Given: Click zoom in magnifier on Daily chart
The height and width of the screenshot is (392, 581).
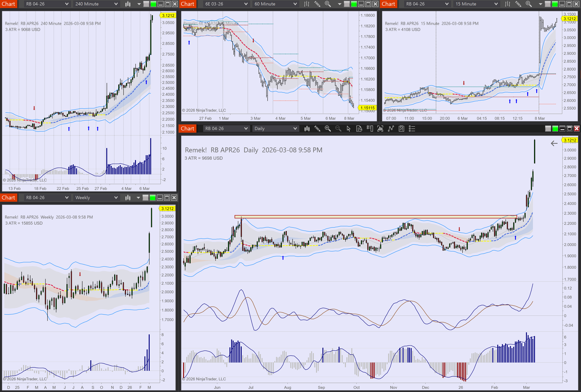Looking at the screenshot, I should 327,129.
